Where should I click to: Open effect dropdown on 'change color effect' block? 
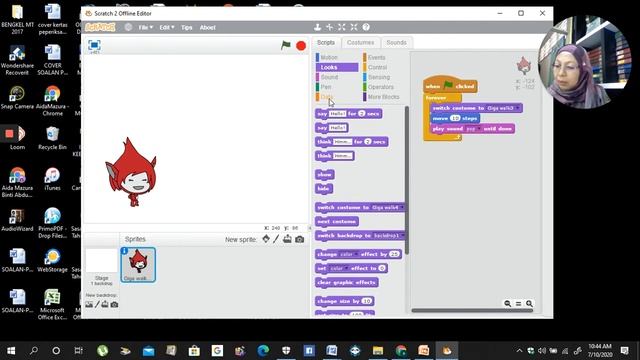click(x=356, y=254)
